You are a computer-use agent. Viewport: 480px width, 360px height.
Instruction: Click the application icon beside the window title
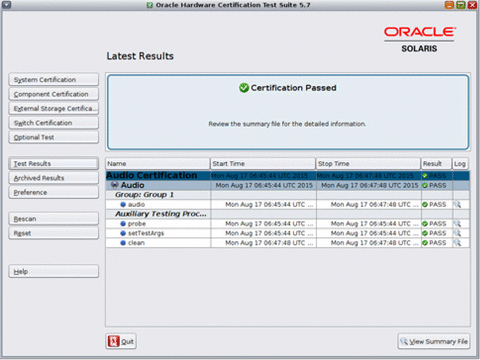click(x=150, y=5)
